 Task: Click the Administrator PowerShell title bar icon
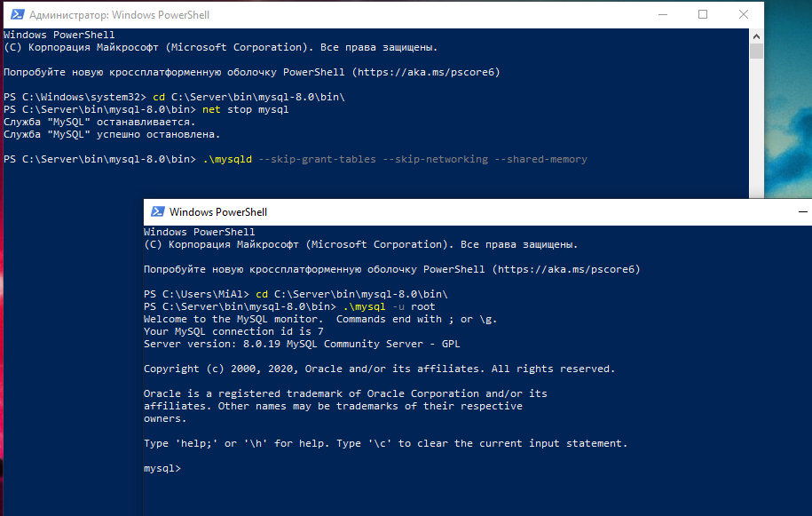point(15,15)
